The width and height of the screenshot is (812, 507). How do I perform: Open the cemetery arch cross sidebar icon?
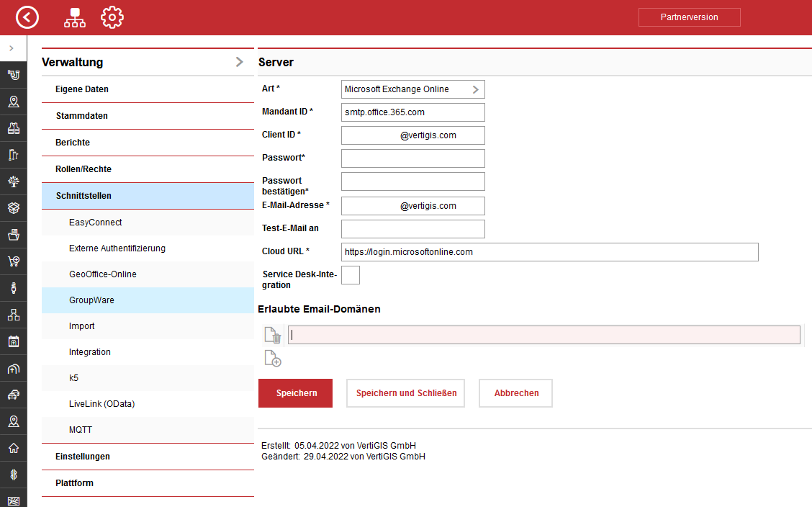[14, 368]
